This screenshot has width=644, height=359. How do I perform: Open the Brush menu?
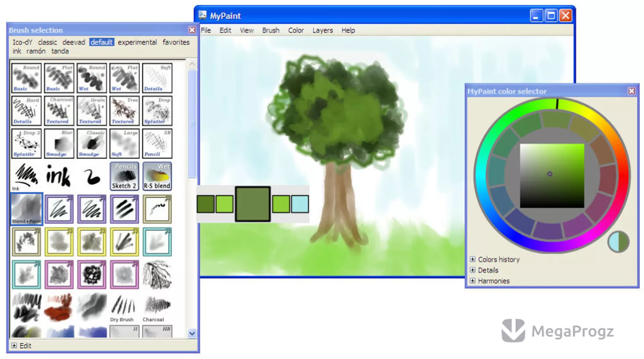[271, 30]
